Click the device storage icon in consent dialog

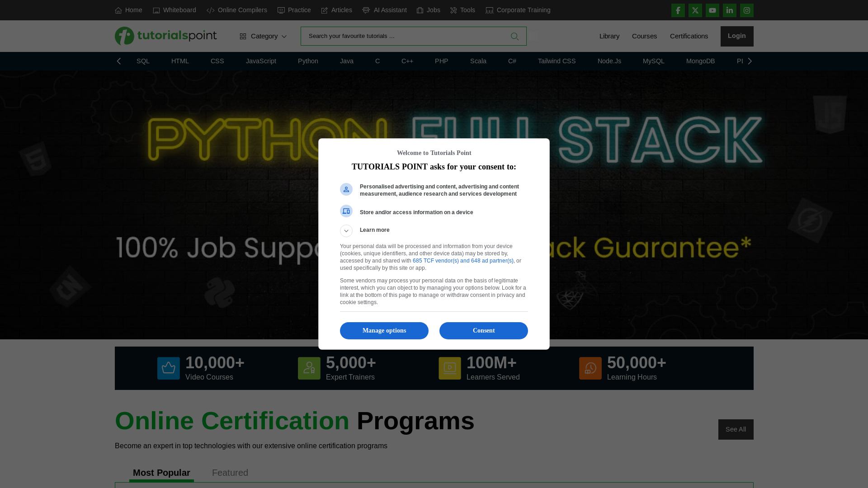346,211
